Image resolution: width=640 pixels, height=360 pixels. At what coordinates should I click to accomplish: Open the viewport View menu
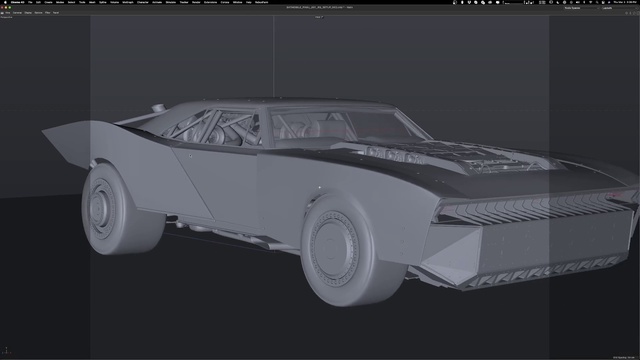pos(8,13)
